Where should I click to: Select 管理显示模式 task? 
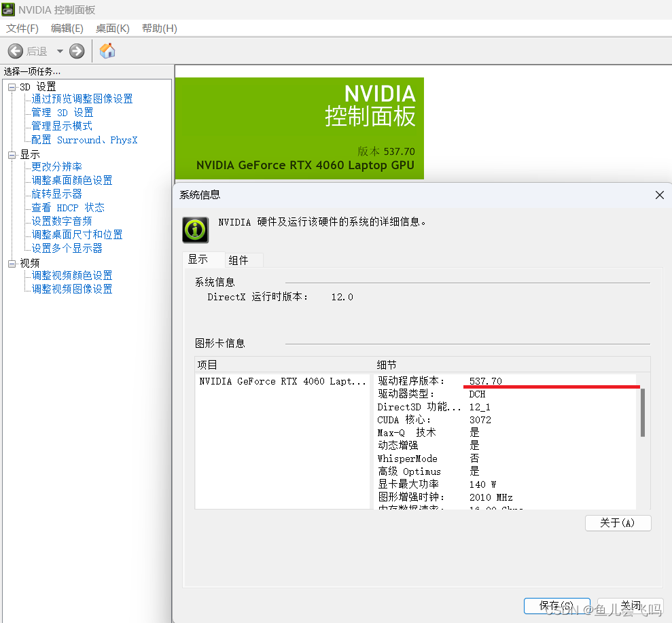pos(62,126)
